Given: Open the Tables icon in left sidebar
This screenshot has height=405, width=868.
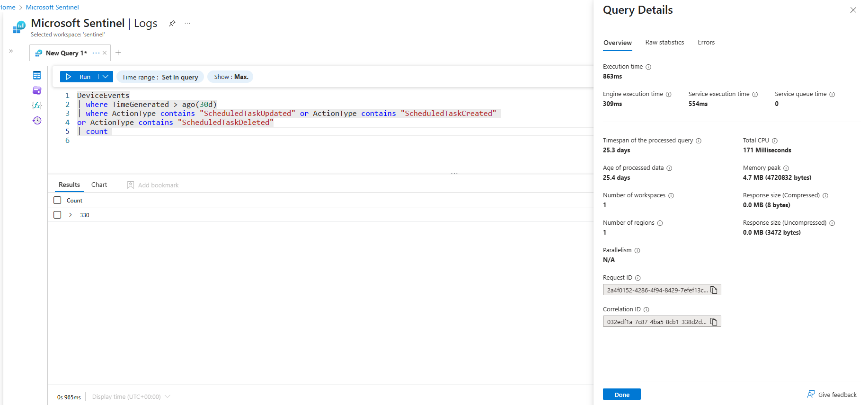Looking at the screenshot, I should (37, 75).
